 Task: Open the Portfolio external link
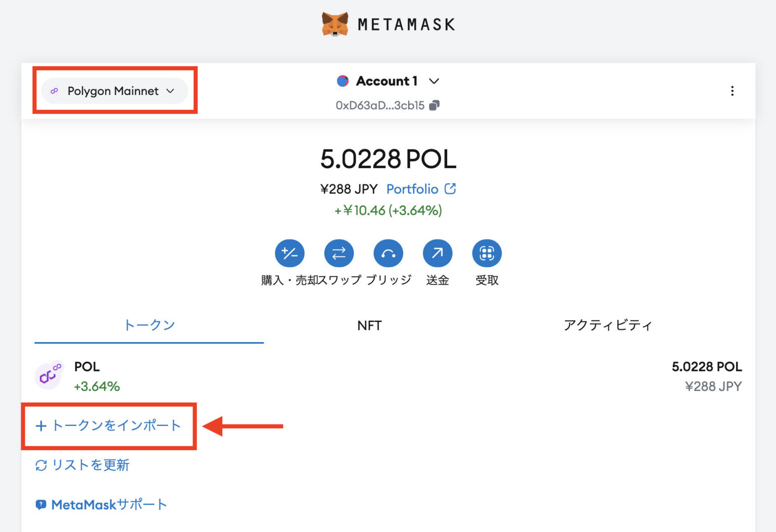tap(412, 189)
